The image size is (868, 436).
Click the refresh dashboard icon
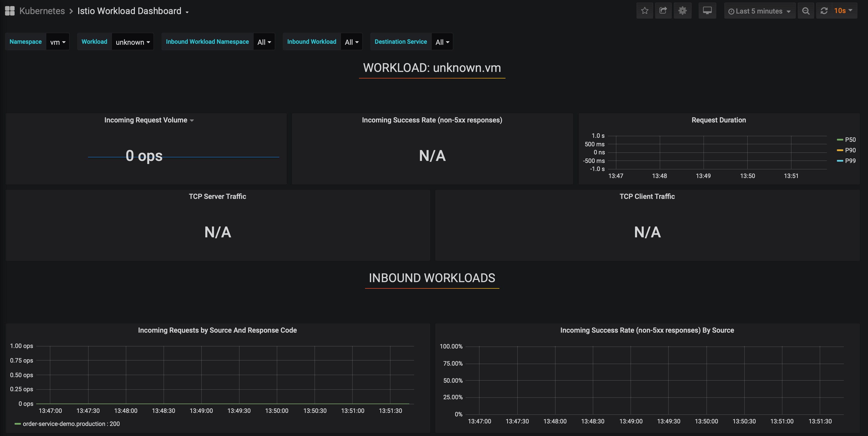[x=824, y=11]
